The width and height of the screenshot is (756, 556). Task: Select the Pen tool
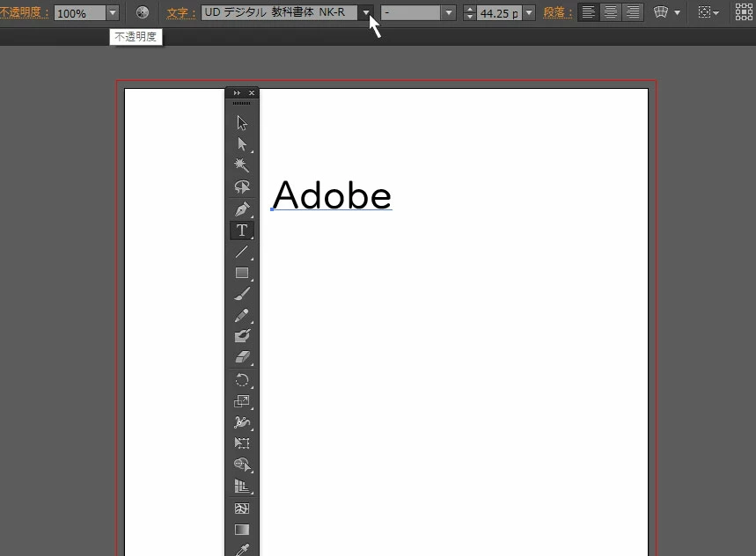[242, 208]
